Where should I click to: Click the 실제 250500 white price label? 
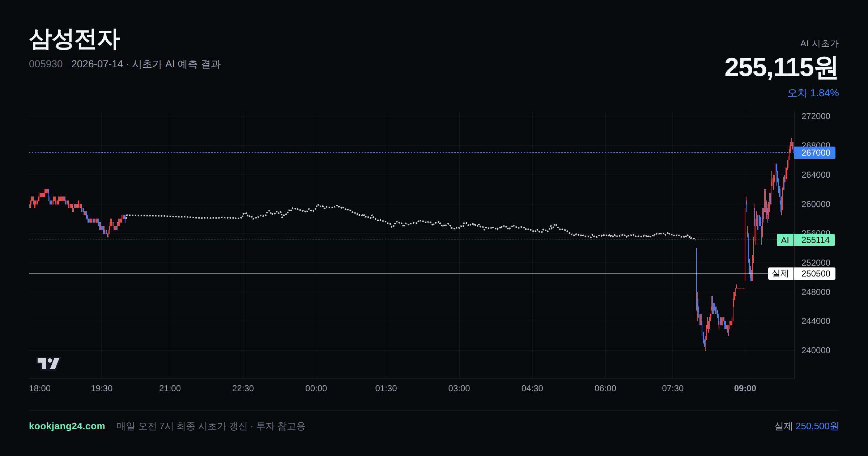click(x=802, y=274)
